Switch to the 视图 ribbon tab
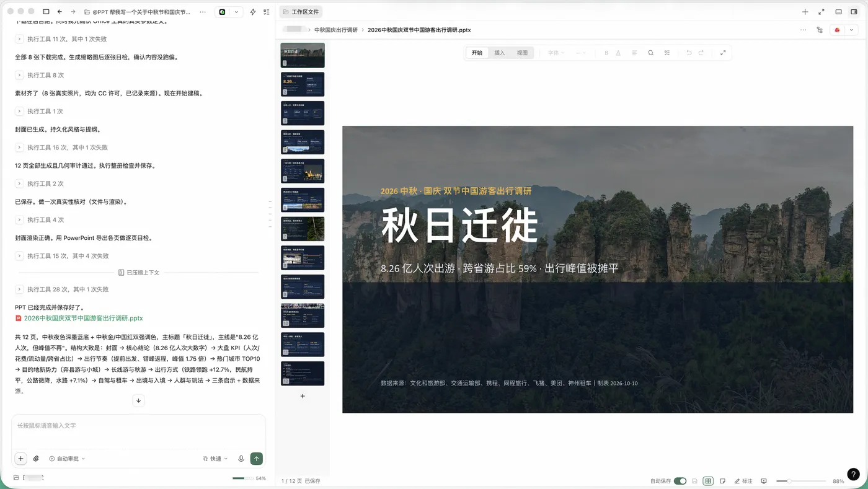 (x=523, y=53)
